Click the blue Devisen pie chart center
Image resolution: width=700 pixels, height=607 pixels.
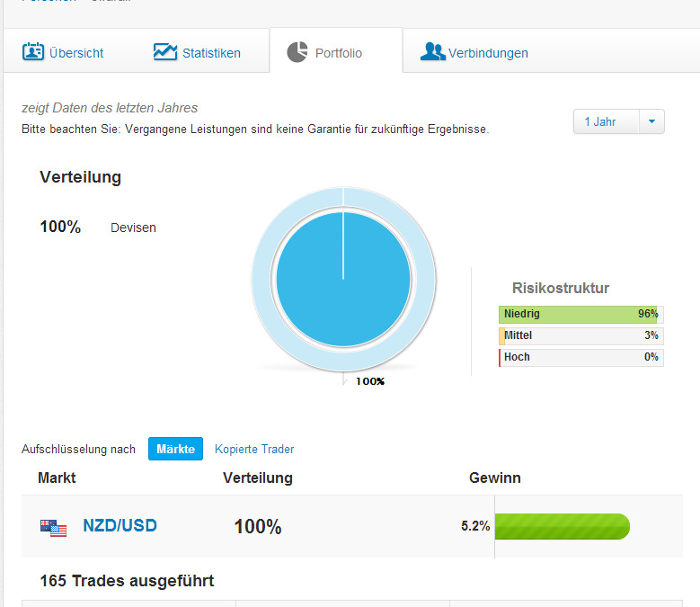pos(343,280)
